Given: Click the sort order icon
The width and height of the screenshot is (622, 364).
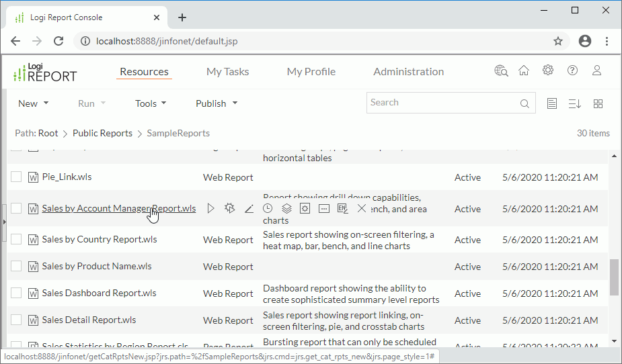Looking at the screenshot, I should pyautogui.click(x=574, y=103).
